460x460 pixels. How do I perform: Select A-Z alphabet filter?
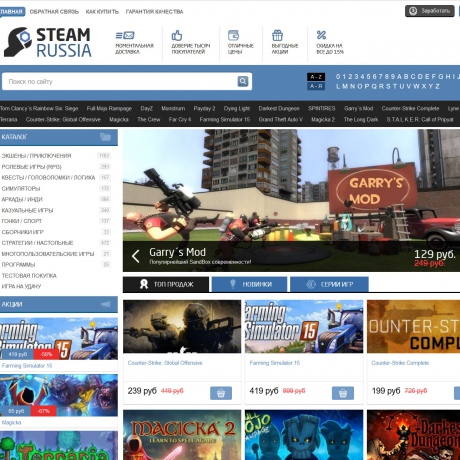tap(316, 77)
